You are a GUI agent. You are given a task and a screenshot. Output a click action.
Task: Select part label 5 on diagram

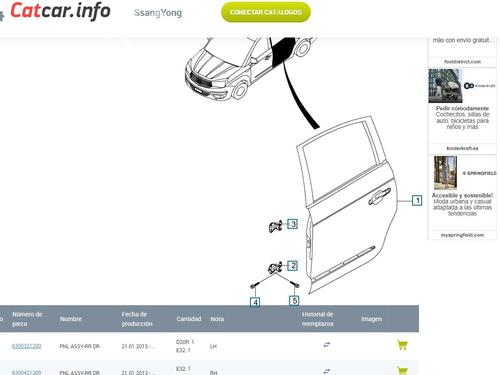point(294,301)
